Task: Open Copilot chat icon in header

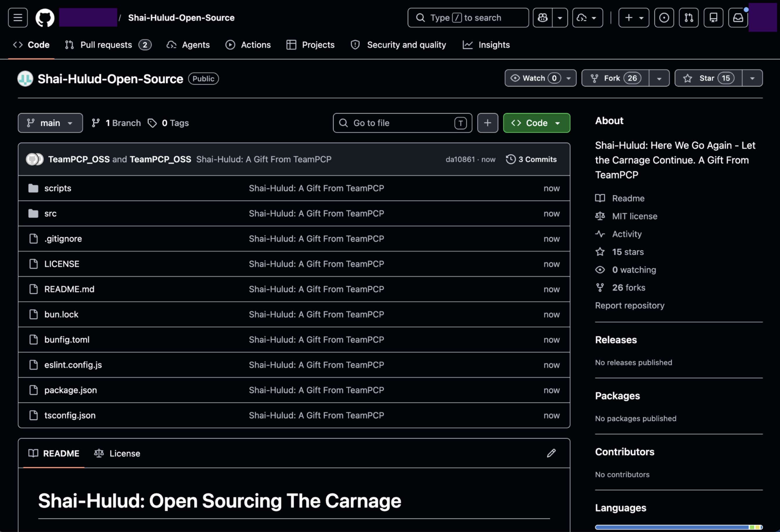Action: tap(542, 18)
